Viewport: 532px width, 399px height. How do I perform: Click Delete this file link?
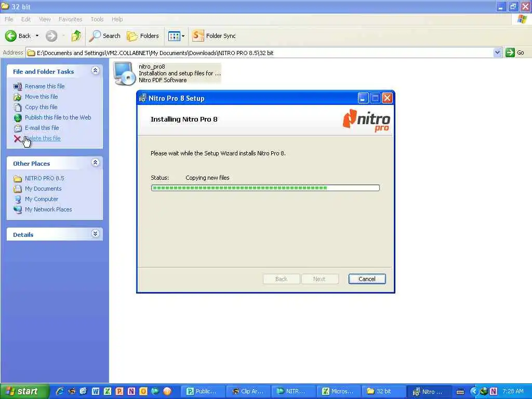click(43, 138)
